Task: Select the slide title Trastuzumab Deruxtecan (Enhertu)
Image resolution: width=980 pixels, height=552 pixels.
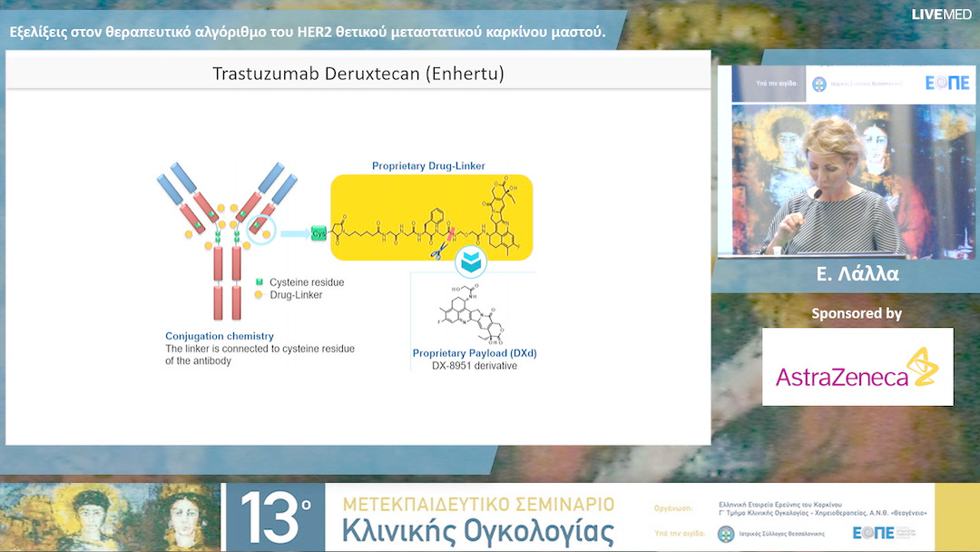Action: point(358,74)
